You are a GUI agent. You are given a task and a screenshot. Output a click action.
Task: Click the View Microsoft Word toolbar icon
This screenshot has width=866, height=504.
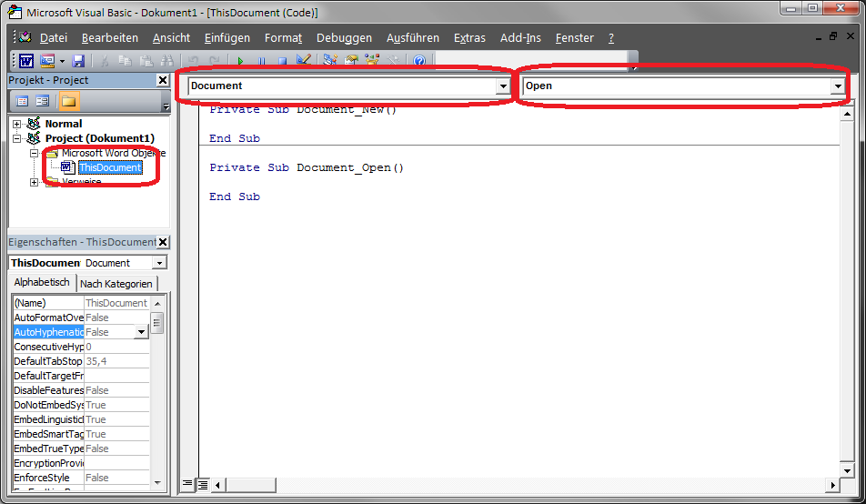tap(26, 60)
